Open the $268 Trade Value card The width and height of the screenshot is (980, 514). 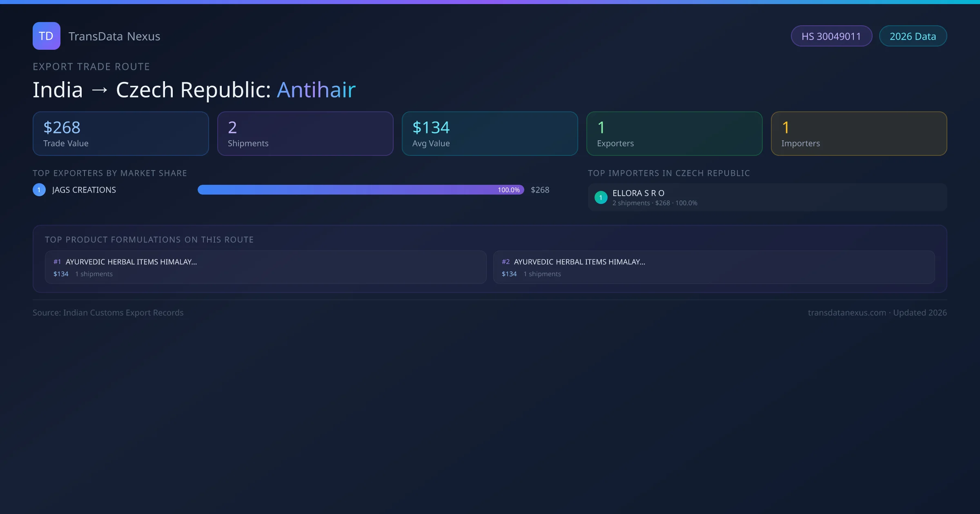coord(120,134)
